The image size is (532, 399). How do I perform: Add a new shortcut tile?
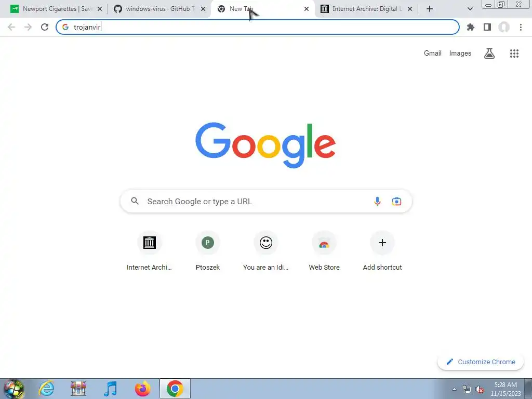point(382,251)
